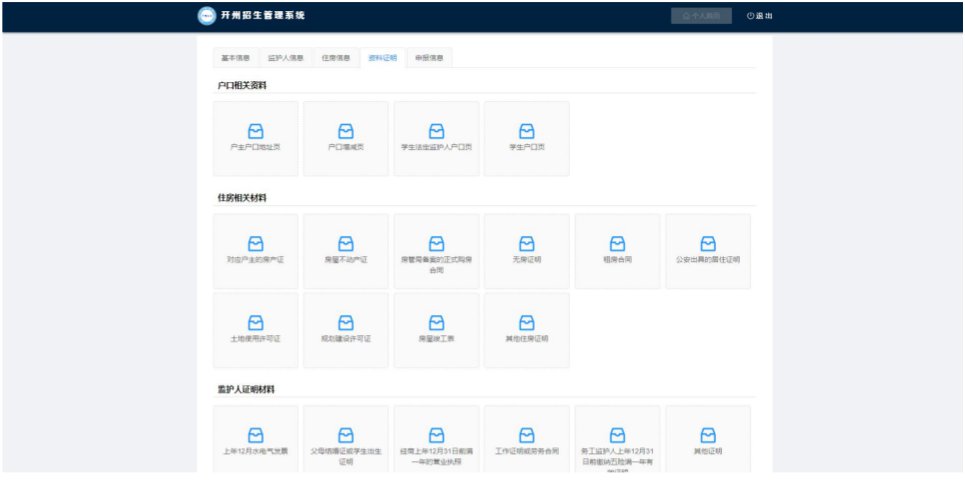Go to the 申报信息 tab
This screenshot has height=480, width=965.
coord(430,58)
